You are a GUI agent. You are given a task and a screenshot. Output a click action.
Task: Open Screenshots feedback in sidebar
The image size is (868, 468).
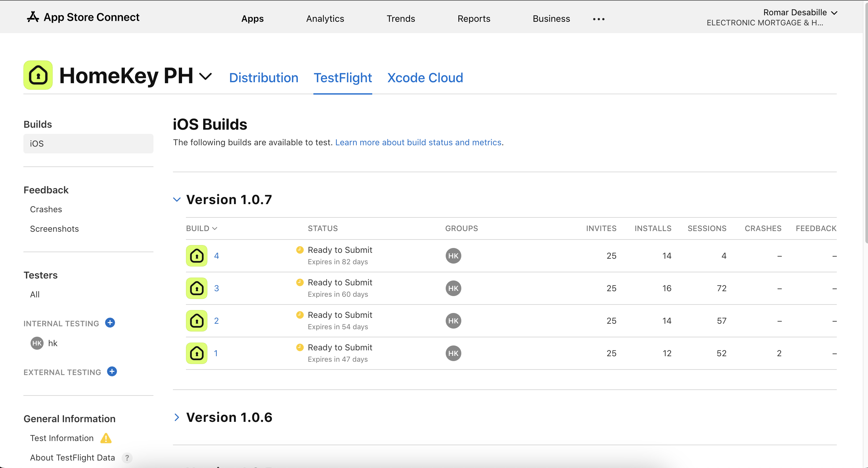click(x=54, y=229)
